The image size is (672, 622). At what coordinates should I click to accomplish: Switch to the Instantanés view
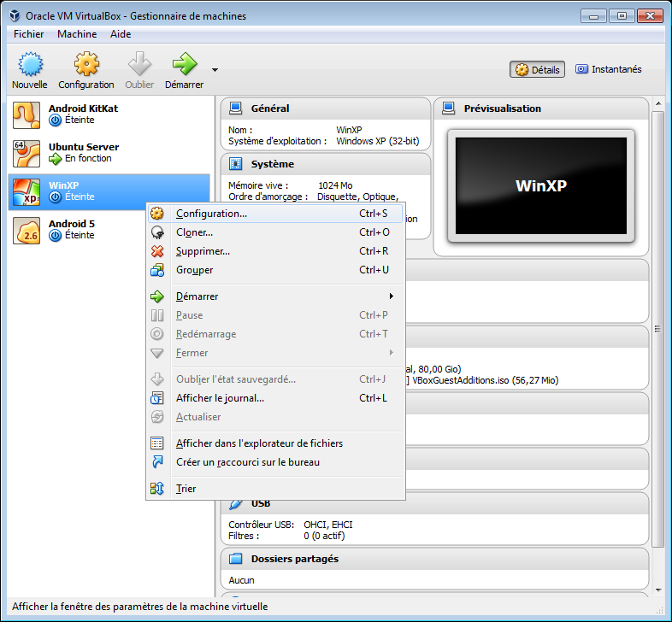(608, 70)
